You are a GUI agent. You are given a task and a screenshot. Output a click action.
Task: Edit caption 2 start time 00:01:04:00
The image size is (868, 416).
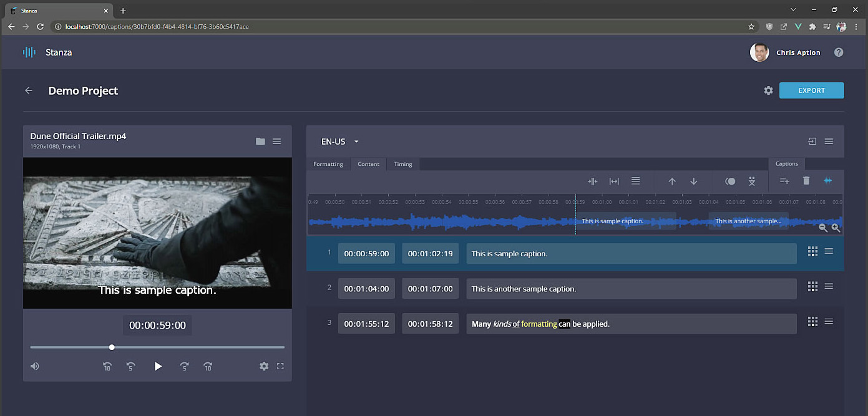(x=366, y=289)
